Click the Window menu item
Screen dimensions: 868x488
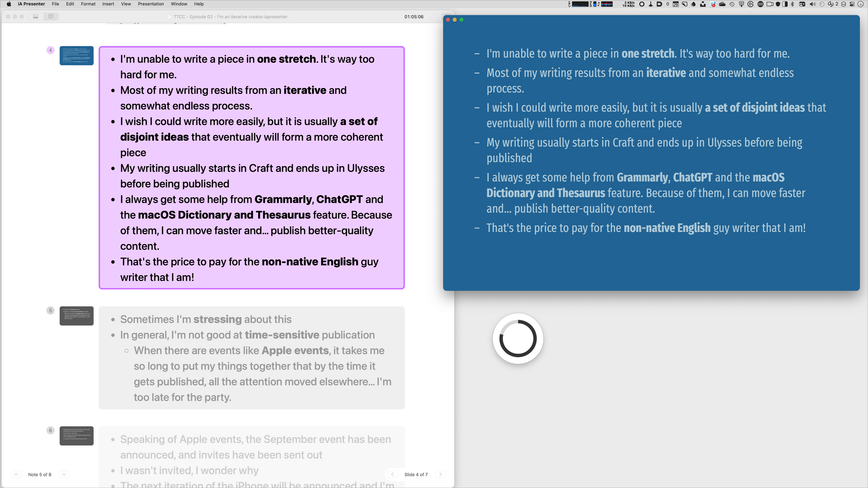tap(179, 4)
